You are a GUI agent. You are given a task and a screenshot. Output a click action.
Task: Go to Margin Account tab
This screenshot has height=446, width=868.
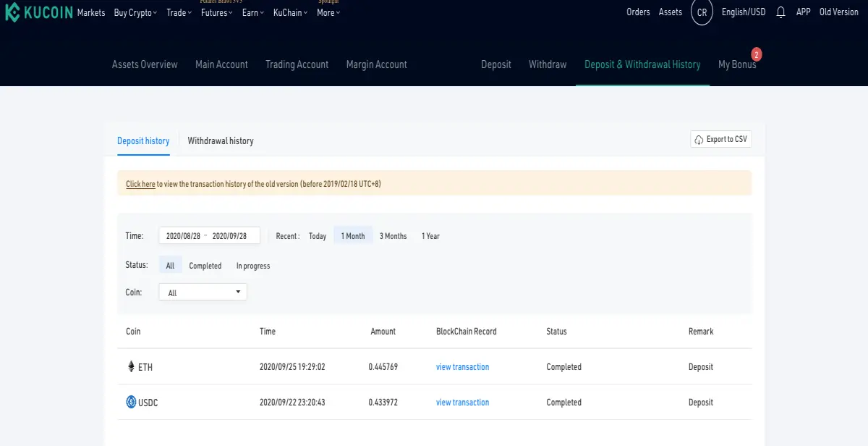[x=377, y=64]
